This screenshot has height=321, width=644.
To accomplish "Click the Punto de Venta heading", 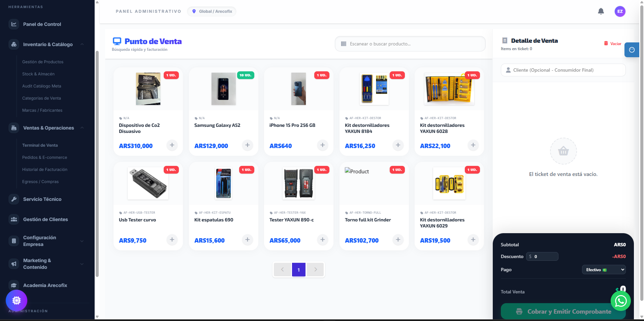I will click(x=153, y=41).
